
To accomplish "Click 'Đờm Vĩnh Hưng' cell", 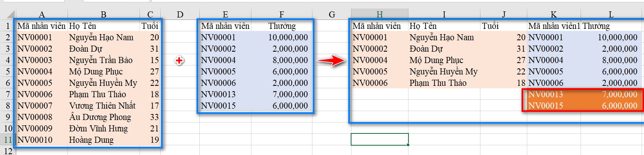I will [103, 129].
